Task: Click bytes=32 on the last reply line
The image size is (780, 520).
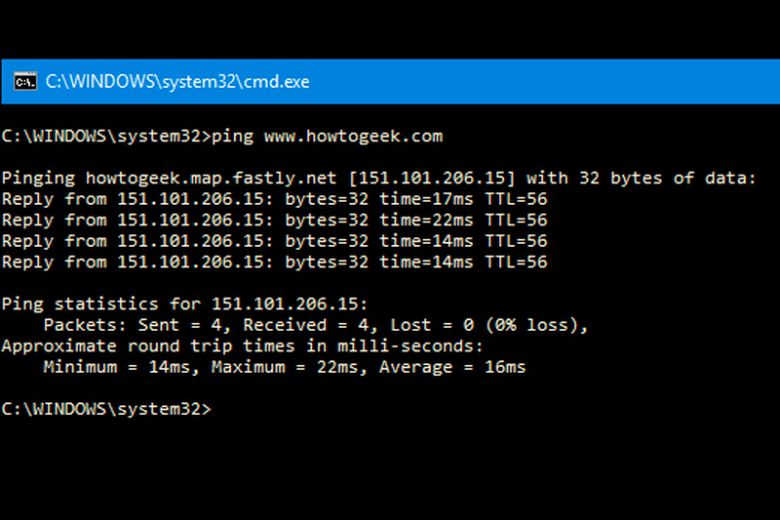Action: (326, 262)
